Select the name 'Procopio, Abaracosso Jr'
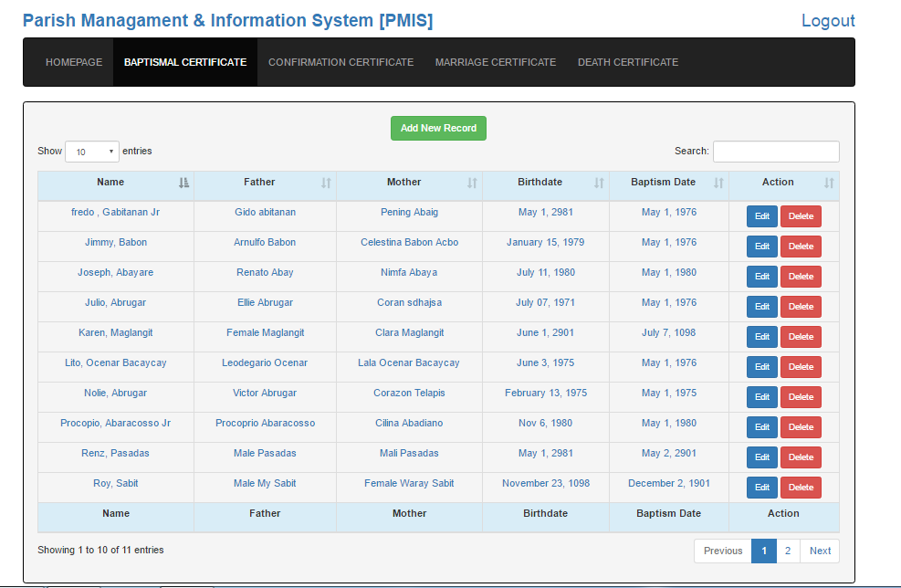The width and height of the screenshot is (901, 588). coord(116,423)
